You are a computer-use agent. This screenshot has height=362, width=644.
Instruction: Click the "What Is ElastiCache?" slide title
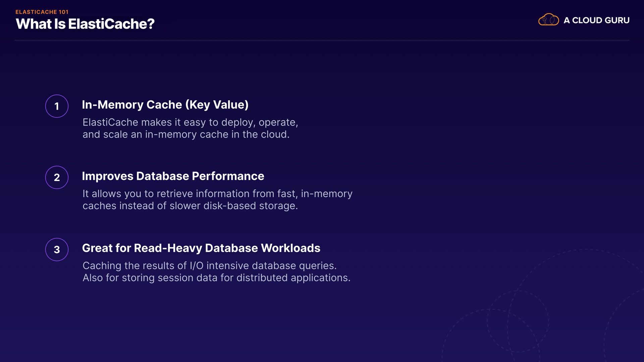pyautogui.click(x=85, y=24)
